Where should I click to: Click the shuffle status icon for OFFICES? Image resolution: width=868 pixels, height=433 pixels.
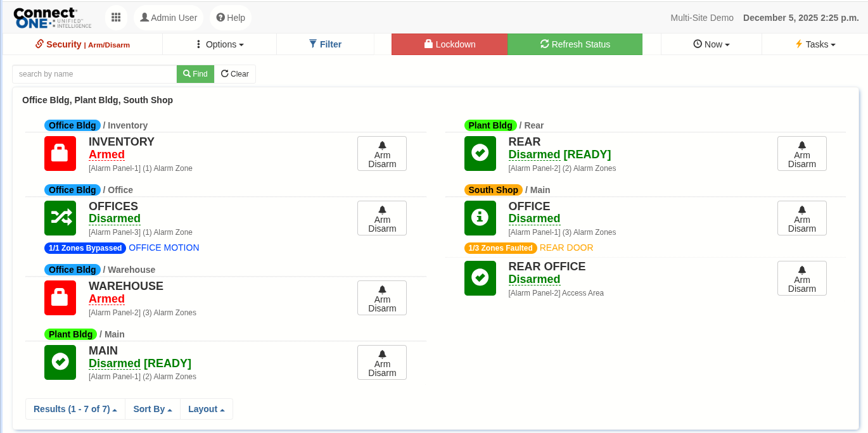pyautogui.click(x=60, y=218)
